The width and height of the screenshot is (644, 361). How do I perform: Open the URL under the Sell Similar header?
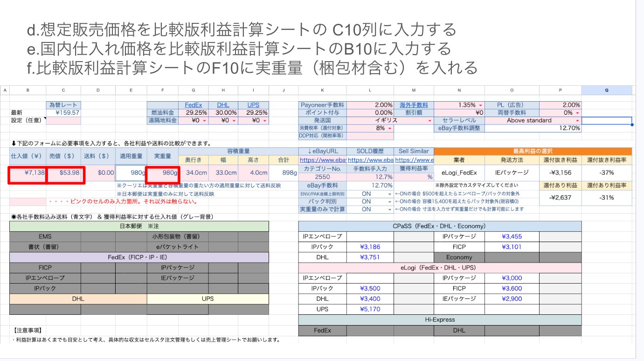(414, 160)
